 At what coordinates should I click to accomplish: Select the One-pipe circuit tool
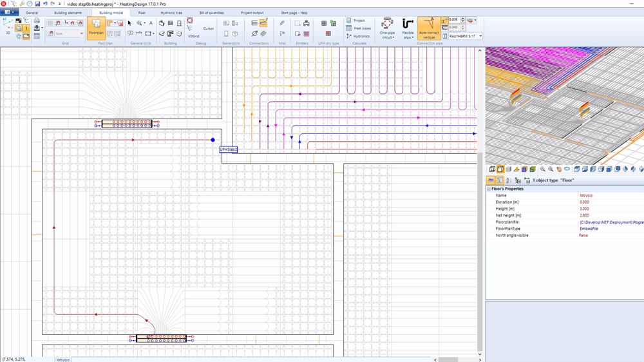click(387, 28)
